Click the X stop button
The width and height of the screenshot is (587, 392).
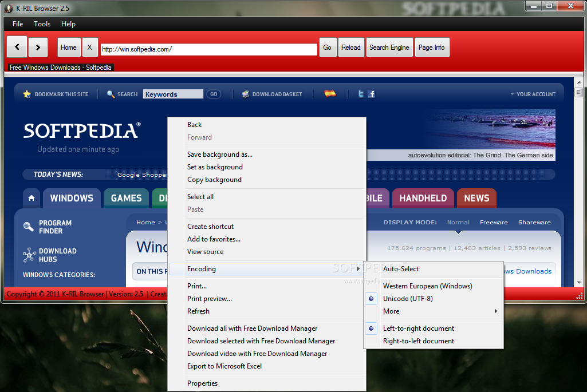point(90,47)
